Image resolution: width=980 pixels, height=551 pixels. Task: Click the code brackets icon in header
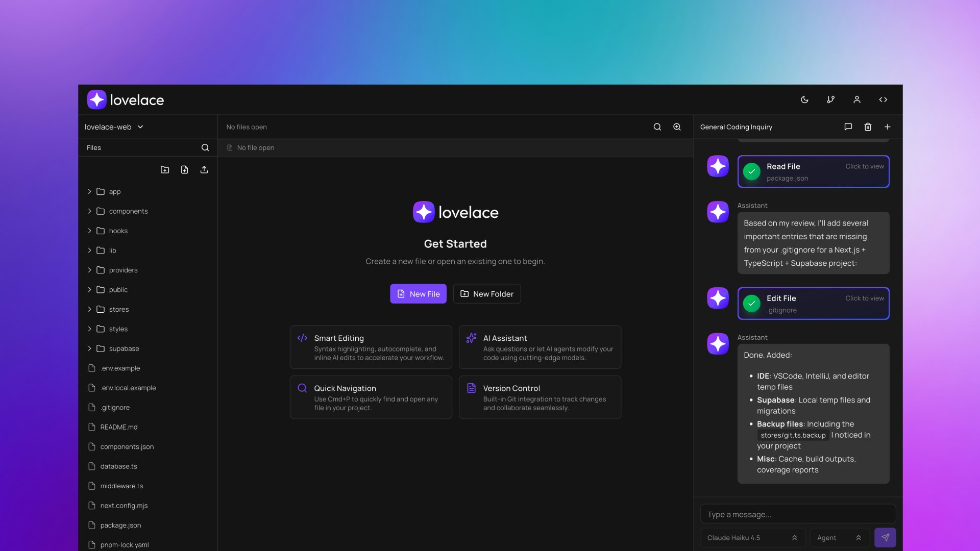(883, 99)
